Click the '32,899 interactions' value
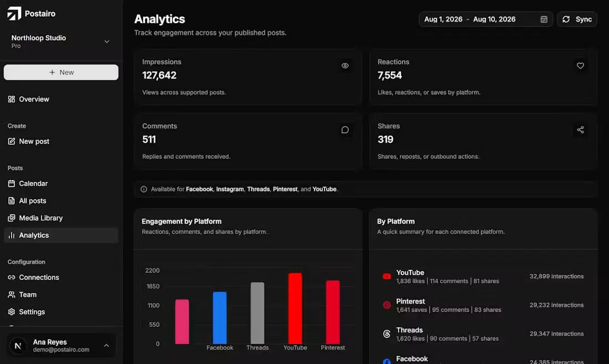 coord(556,276)
